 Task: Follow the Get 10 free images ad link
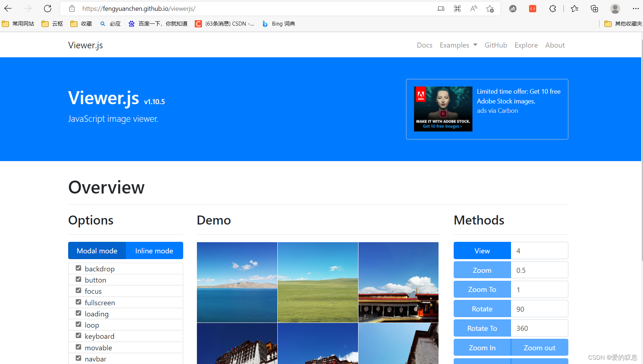pos(443,126)
